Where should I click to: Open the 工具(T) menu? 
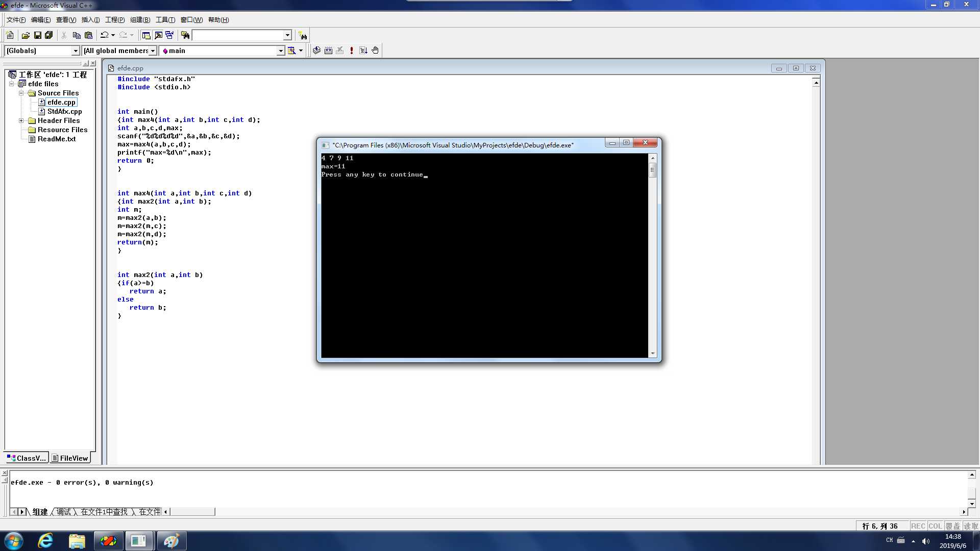tap(165, 20)
